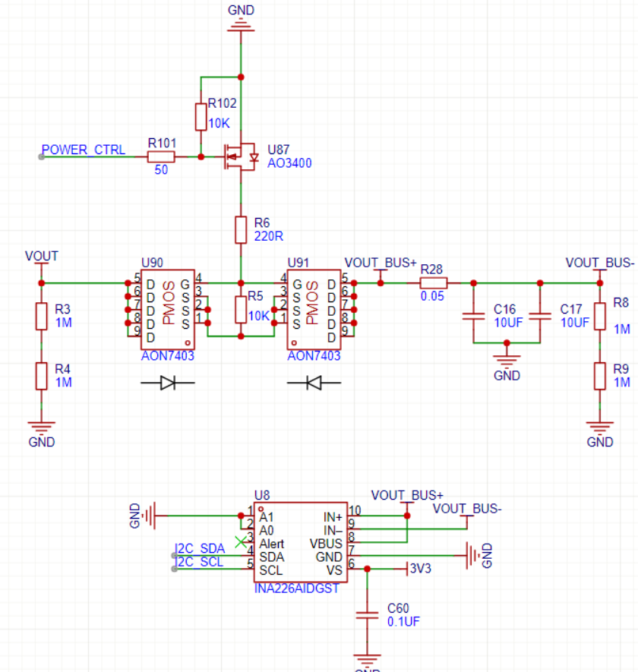Click the I2C_SDA net label
The width and height of the screenshot is (638, 672).
click(200, 548)
